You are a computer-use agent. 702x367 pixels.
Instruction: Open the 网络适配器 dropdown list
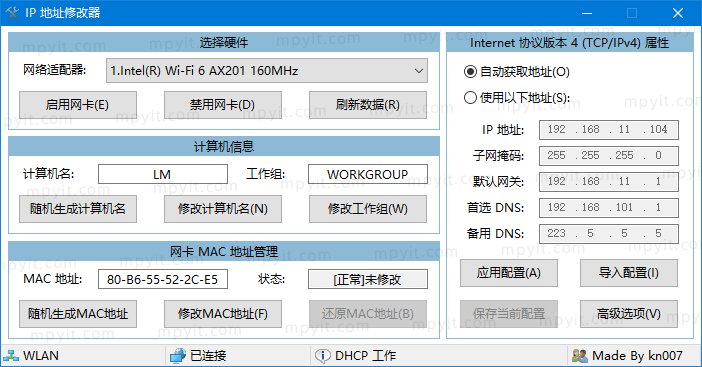(267, 71)
